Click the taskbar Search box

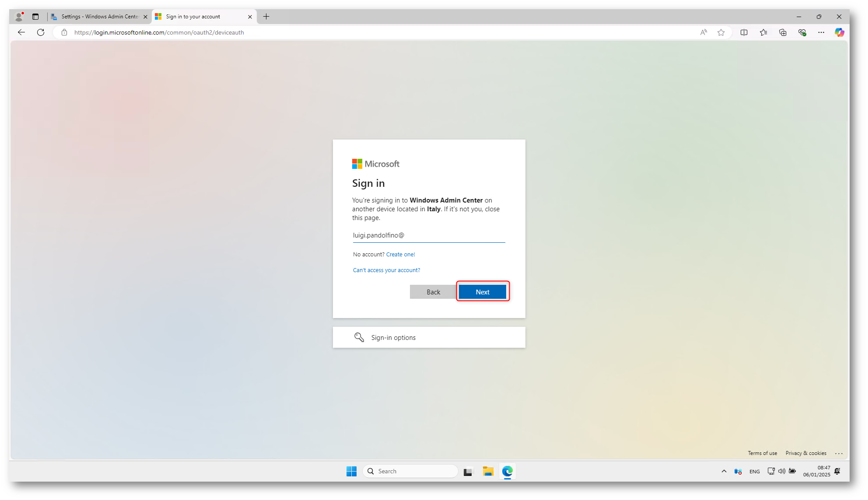click(x=410, y=471)
